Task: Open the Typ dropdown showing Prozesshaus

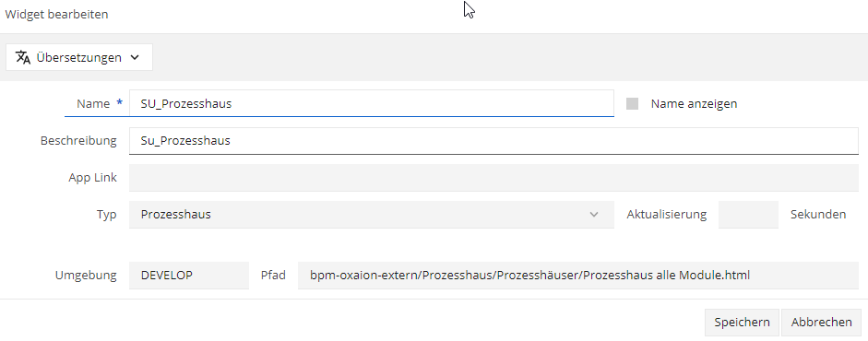Action: point(372,215)
